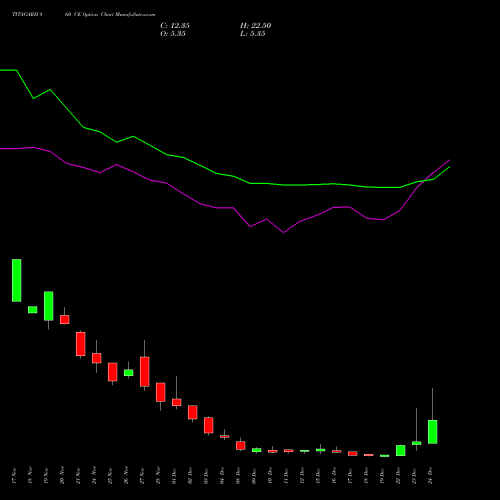500x500 pixels.
Task: Click the red 20 Nov candlestick
Action: point(65,319)
